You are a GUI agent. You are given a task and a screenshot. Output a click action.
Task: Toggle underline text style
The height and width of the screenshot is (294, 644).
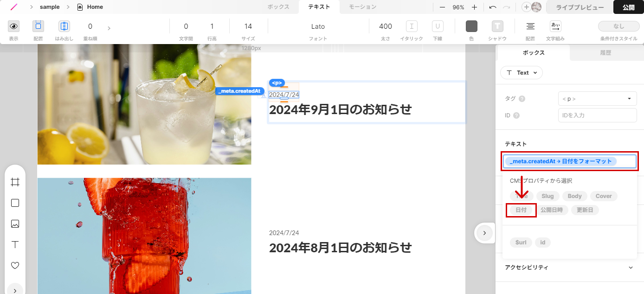pos(438,26)
